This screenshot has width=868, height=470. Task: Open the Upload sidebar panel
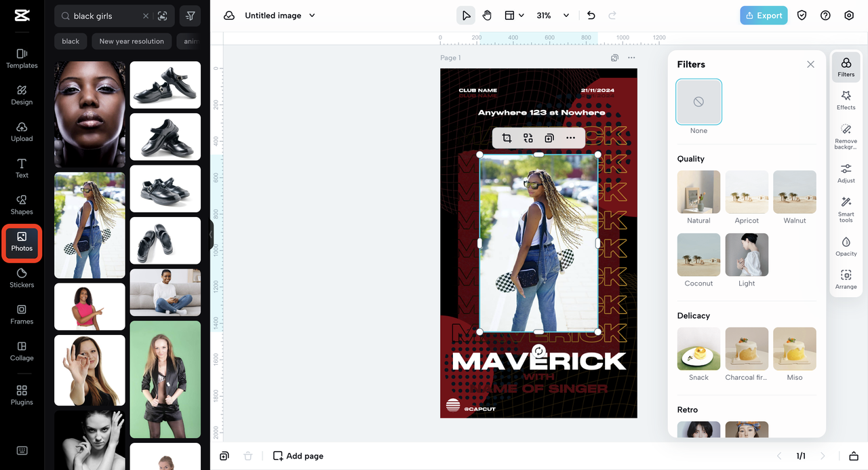[x=22, y=132]
